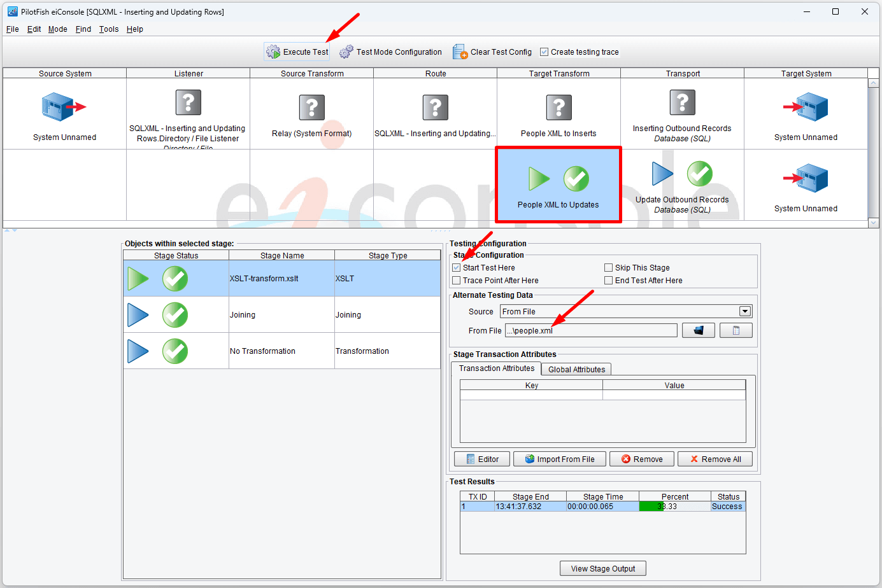Click View Stage Output button
Viewport: 882px width, 588px height.
[603, 569]
